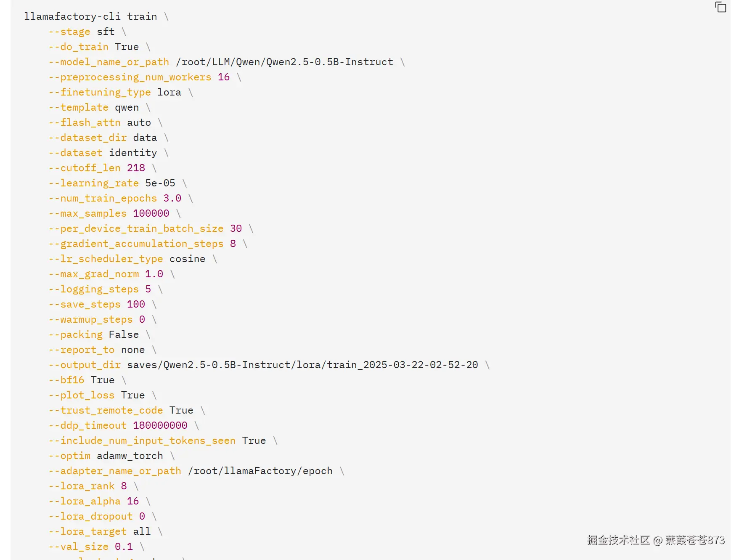Click the --preprocessing_num_workers flag
Viewport: 739px width, 560px height.
[x=130, y=77]
